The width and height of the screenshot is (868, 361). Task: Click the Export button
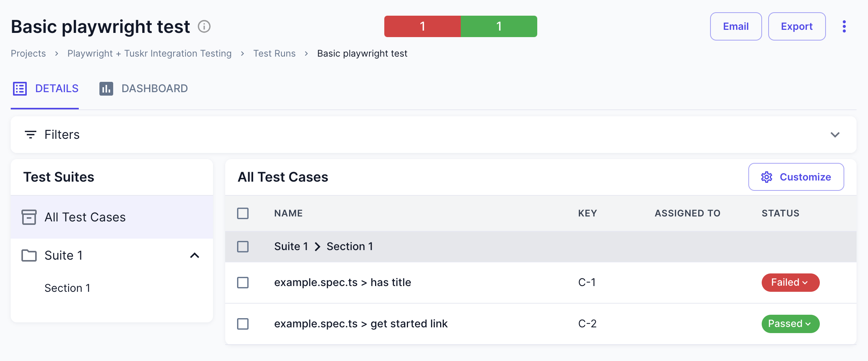click(x=796, y=26)
